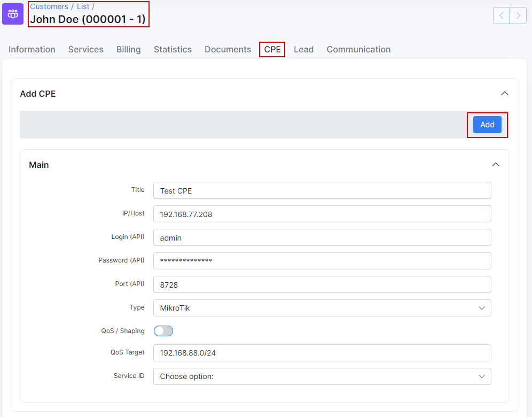Click the Add CPE panel title
532x417 pixels.
(x=38, y=94)
